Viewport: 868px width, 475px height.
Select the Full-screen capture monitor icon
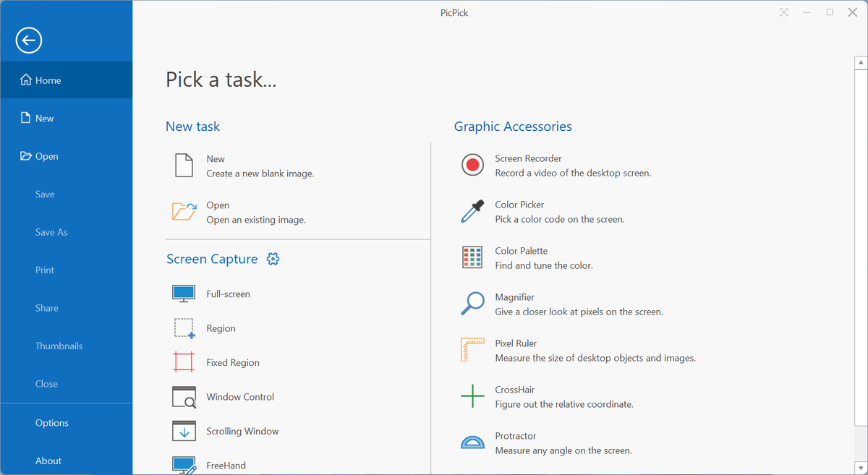pyautogui.click(x=184, y=294)
